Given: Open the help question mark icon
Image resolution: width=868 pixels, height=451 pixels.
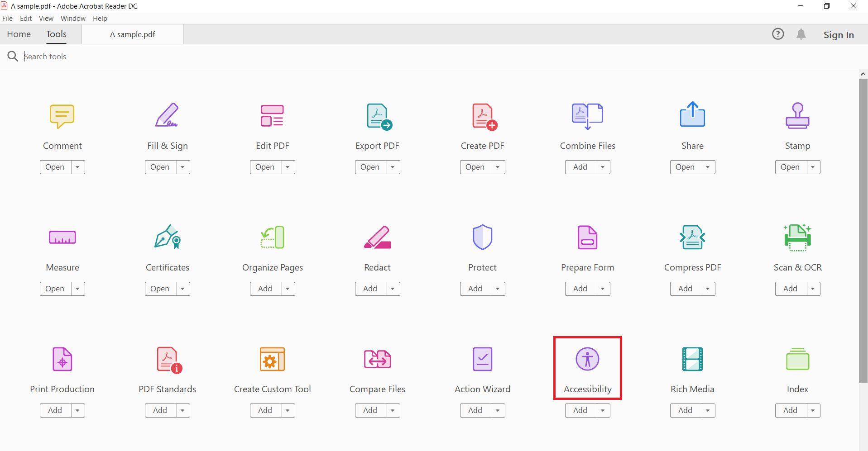Looking at the screenshot, I should (x=778, y=34).
